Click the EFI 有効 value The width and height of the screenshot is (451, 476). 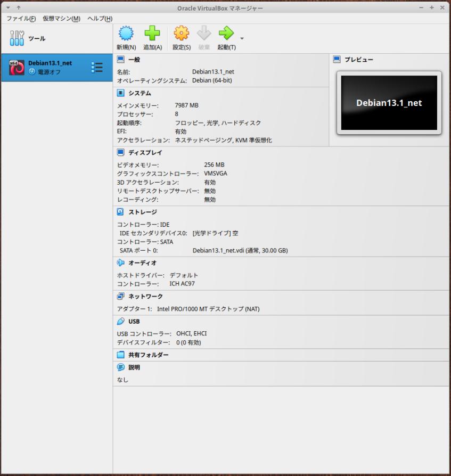(x=181, y=131)
